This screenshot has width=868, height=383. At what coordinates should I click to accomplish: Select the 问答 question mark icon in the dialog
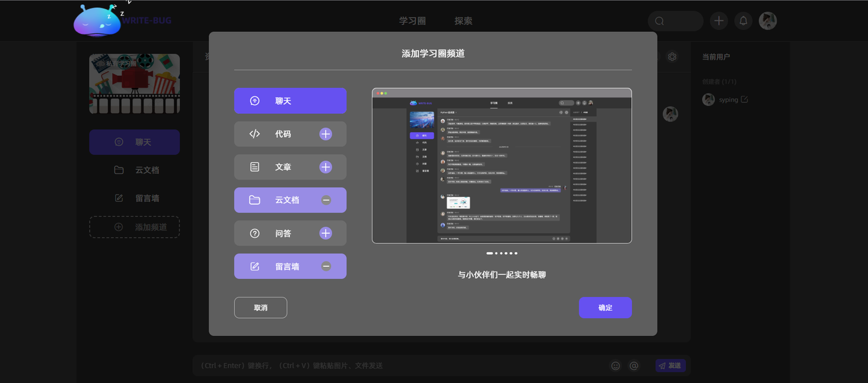pos(254,233)
